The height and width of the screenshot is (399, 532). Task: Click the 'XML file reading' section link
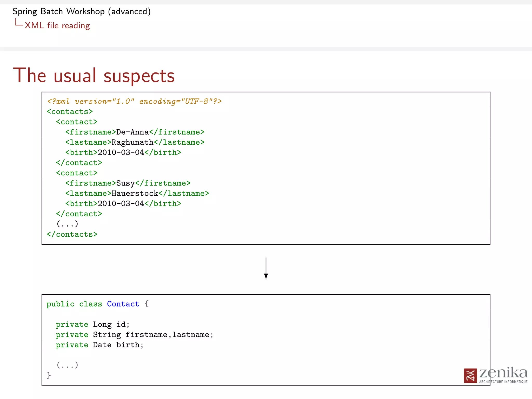pyautogui.click(x=57, y=25)
